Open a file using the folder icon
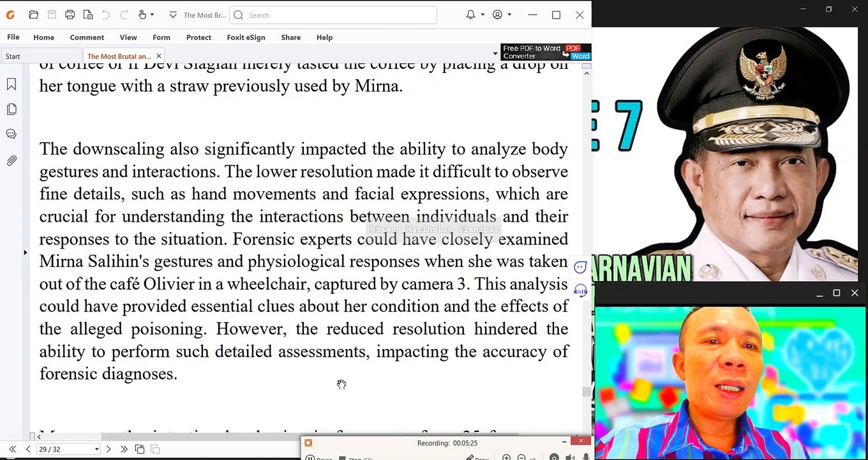 pyautogui.click(x=34, y=15)
